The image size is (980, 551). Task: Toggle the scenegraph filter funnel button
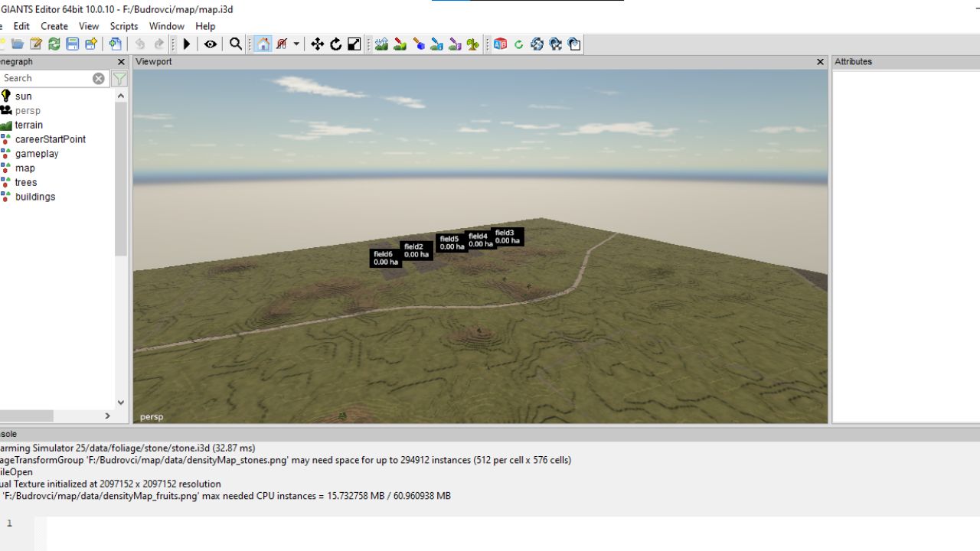[x=119, y=78]
